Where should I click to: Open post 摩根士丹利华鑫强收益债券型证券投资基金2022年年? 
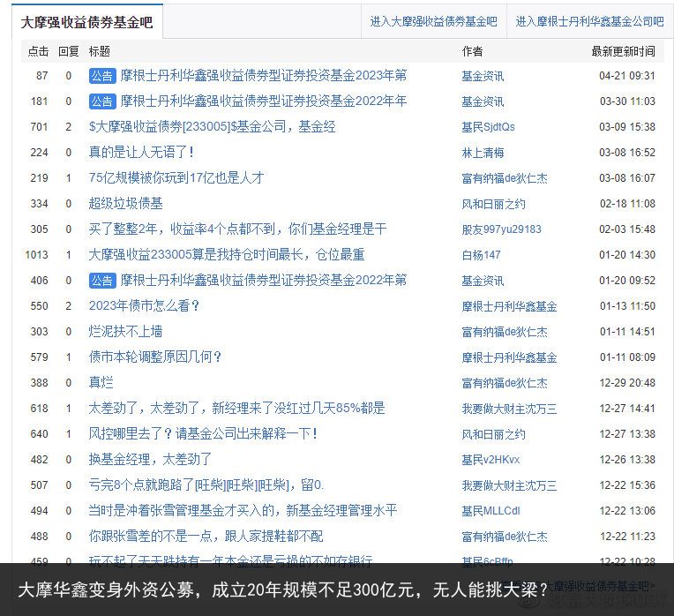(x=264, y=101)
